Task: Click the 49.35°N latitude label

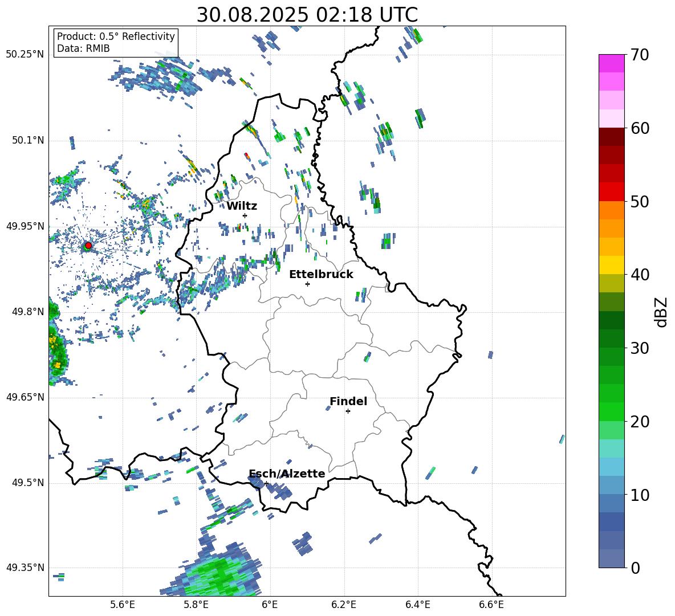Action: [25, 568]
